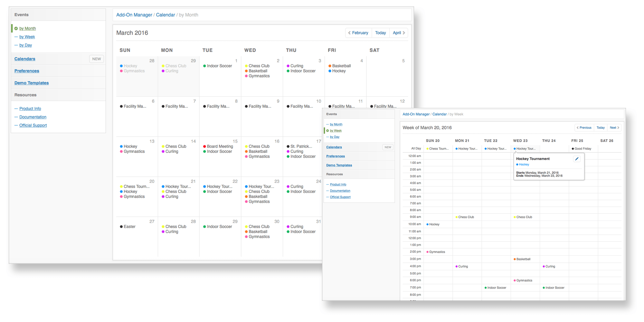Go to April with the next month button
Screen dimensions: 644x322
[x=399, y=33]
